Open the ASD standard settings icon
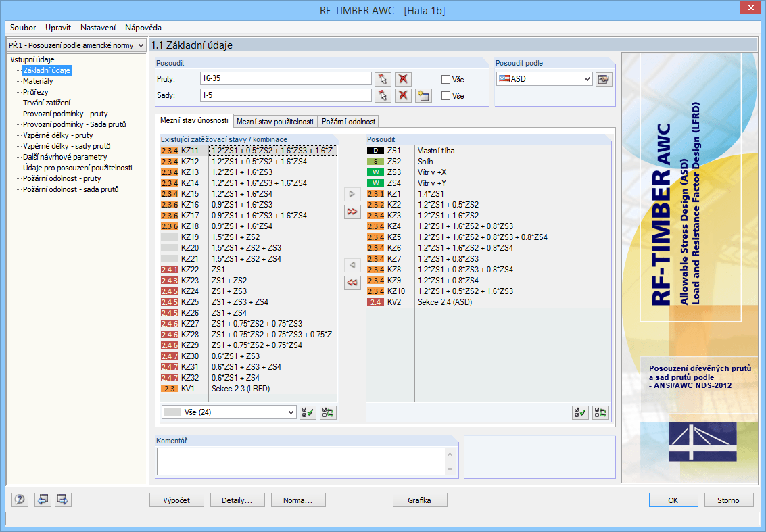The width and height of the screenshot is (766, 532). coord(604,79)
